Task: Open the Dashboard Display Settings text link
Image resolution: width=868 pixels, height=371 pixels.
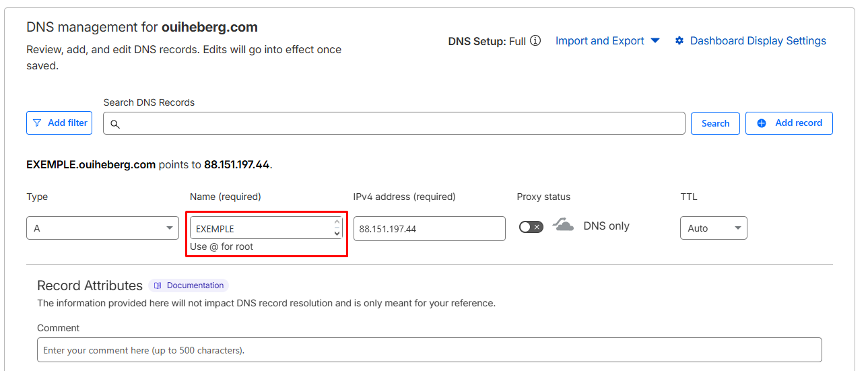Action: tap(758, 41)
